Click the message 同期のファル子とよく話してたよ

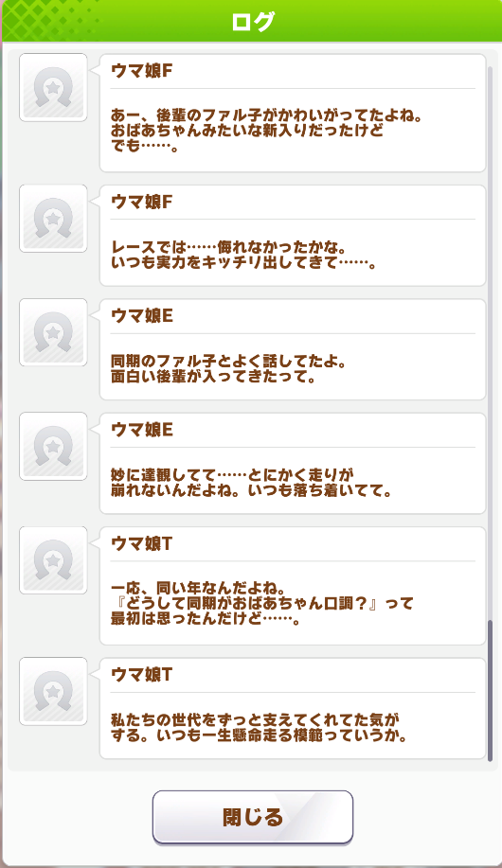click(293, 350)
